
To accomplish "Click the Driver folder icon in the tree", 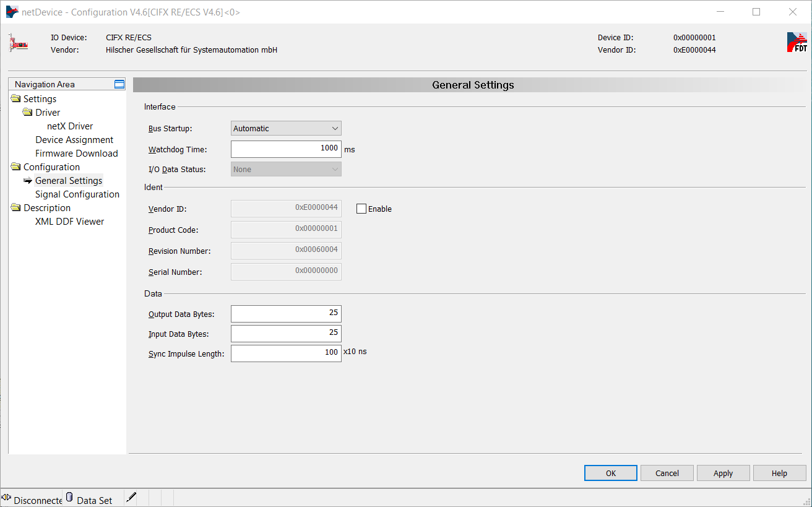I will tap(27, 113).
